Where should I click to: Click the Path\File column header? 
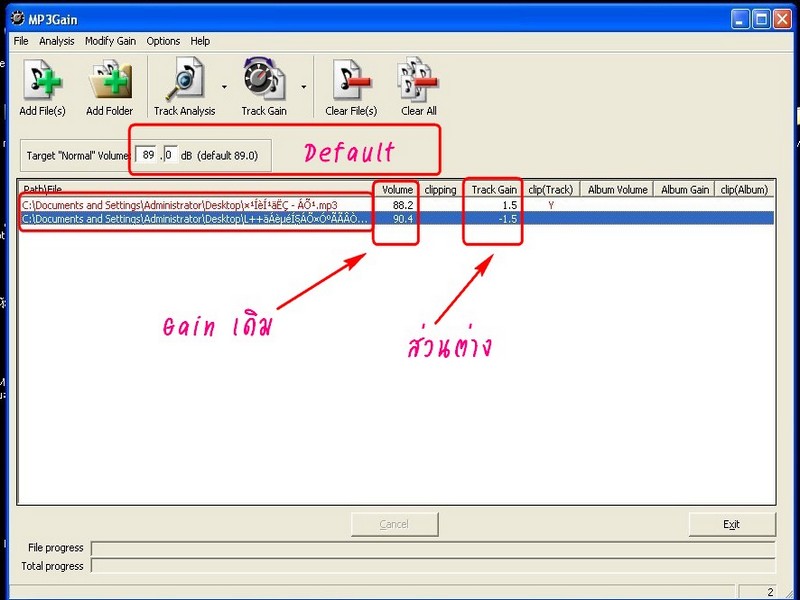[196, 190]
